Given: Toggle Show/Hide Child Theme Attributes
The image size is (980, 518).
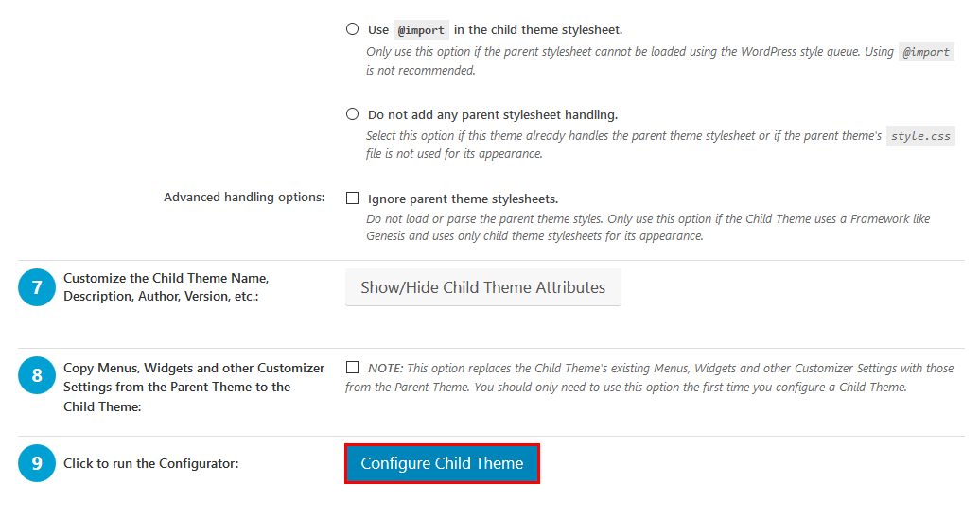Looking at the screenshot, I should pyautogui.click(x=482, y=287).
